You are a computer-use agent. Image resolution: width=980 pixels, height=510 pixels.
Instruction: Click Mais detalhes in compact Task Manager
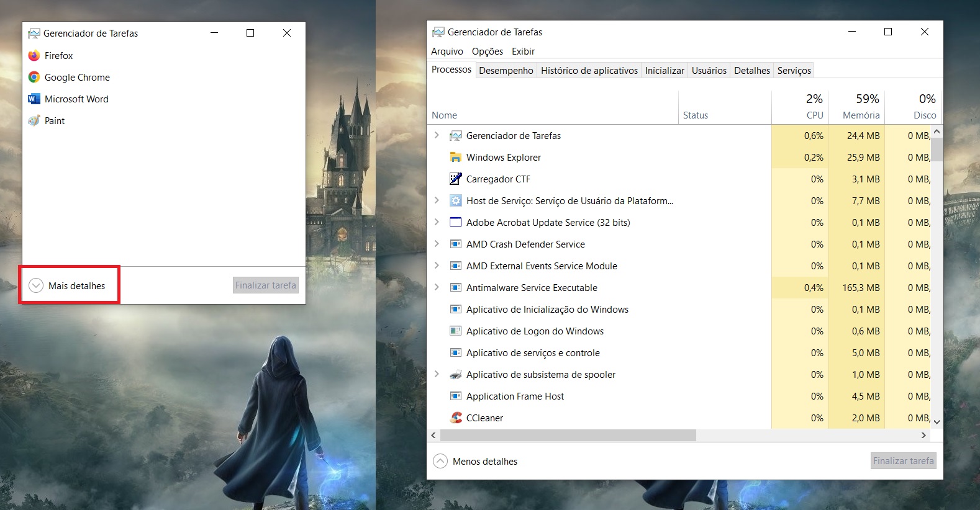point(68,286)
